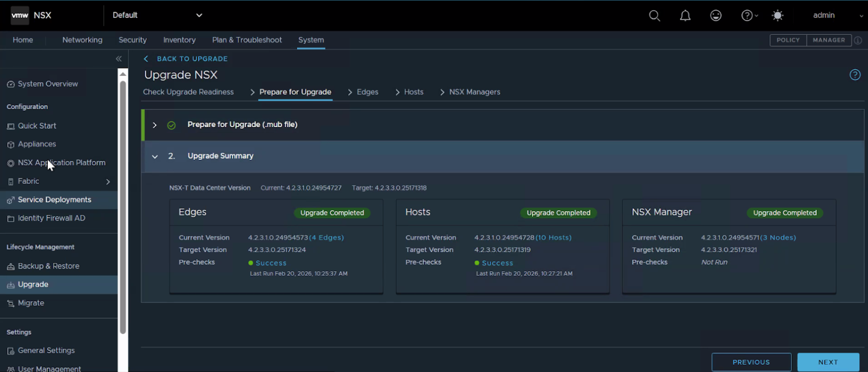Viewport: 868px width, 372px height.
Task: Toggle the light/dark theme icon
Action: (x=778, y=15)
